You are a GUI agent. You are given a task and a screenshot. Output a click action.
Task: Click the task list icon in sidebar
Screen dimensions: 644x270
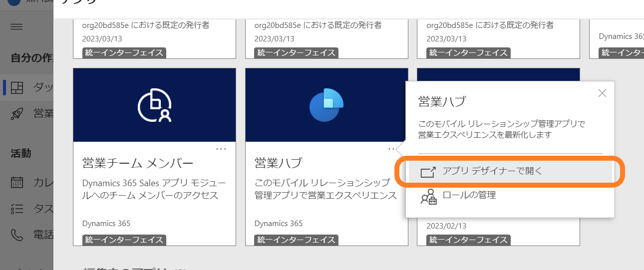pyautogui.click(x=17, y=208)
